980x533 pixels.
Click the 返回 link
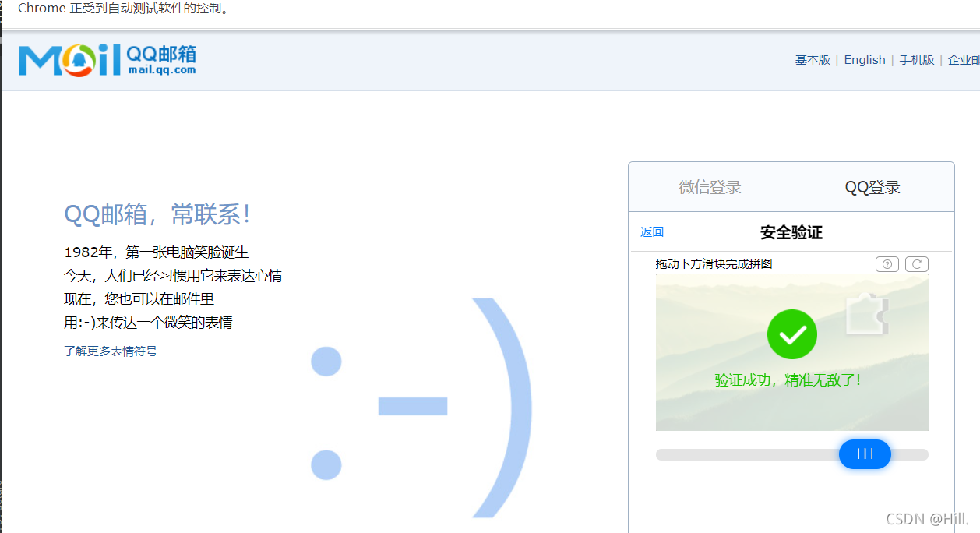652,232
